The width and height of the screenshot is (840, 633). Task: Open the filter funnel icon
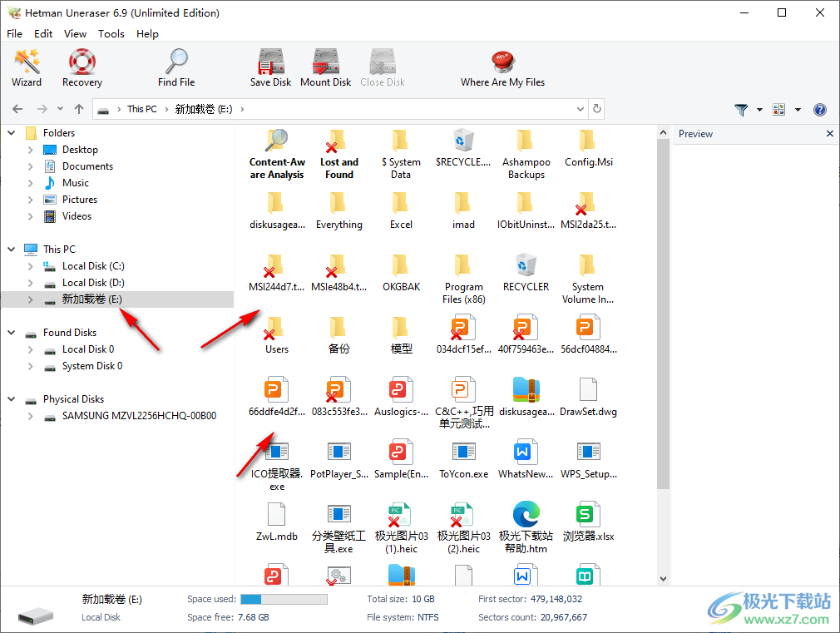click(741, 110)
